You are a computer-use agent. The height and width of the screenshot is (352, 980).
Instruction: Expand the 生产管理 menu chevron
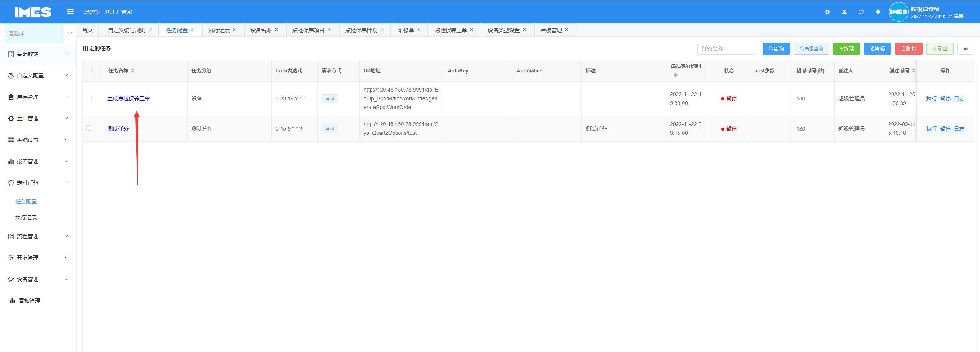[x=66, y=118]
